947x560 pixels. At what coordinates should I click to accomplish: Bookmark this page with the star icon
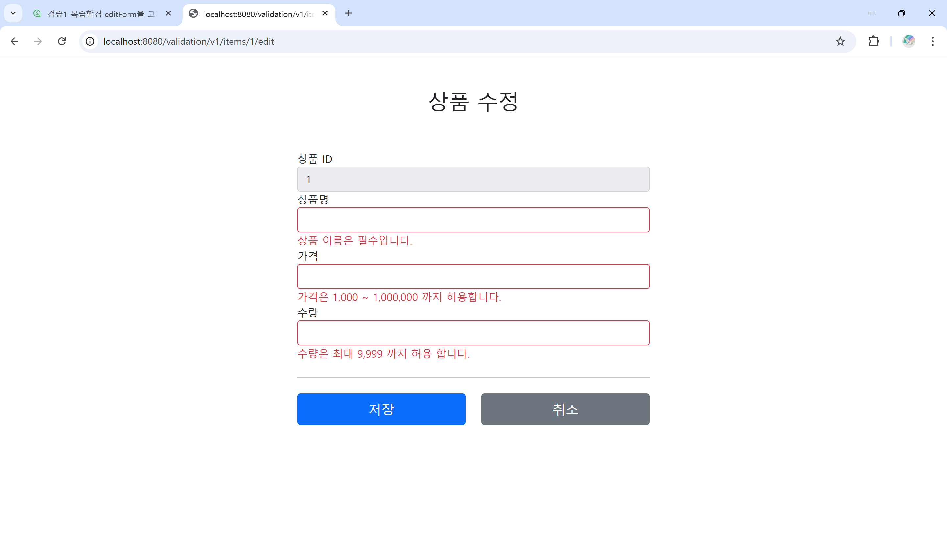tap(840, 41)
